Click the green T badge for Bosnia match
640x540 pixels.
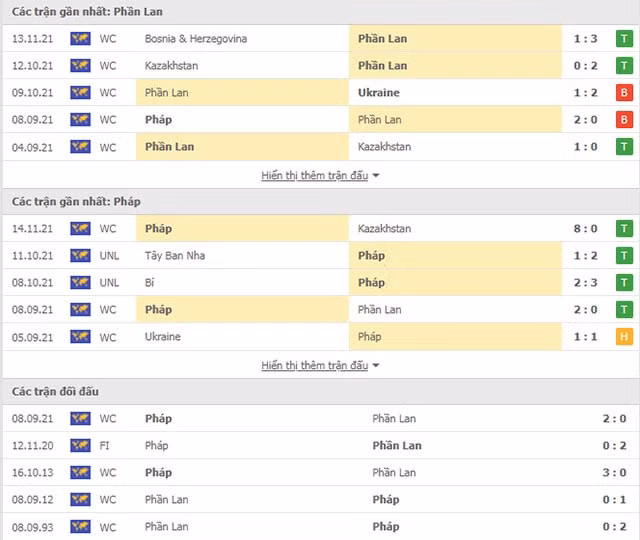[624, 39]
